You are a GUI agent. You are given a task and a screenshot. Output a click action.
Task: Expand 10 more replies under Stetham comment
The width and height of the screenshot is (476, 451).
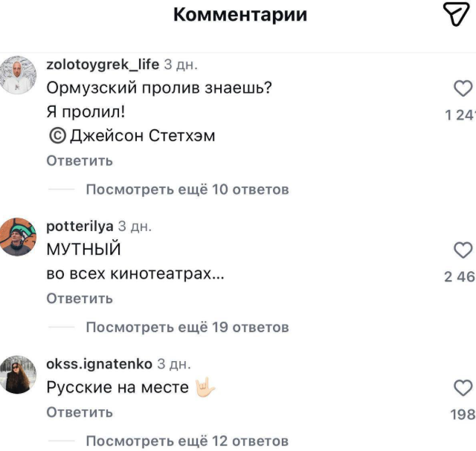[x=187, y=189]
